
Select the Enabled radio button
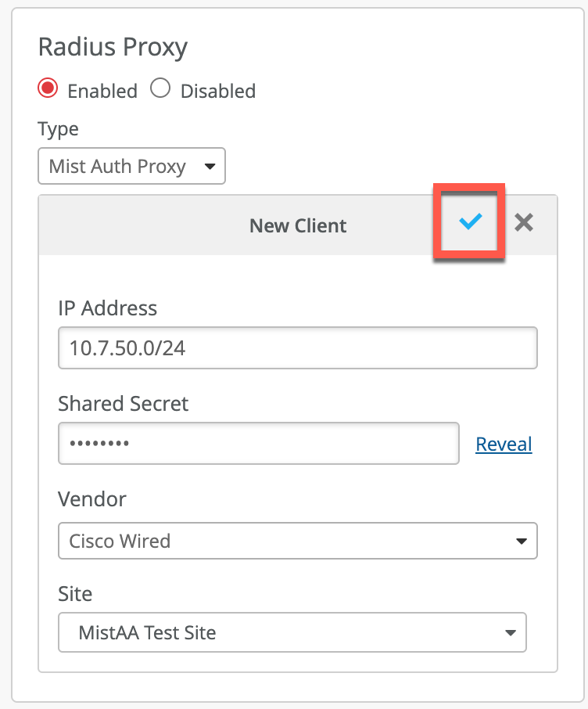(x=47, y=88)
